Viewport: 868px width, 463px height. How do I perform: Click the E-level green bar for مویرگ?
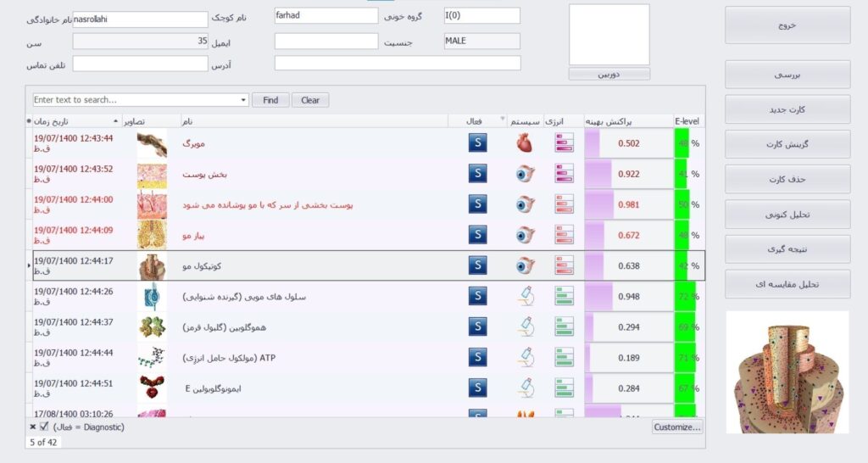[682, 143]
